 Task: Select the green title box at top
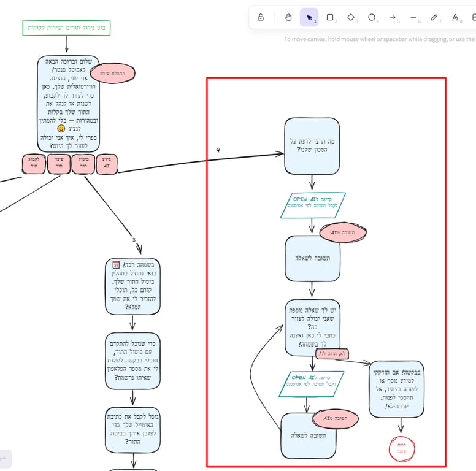[x=66, y=28]
